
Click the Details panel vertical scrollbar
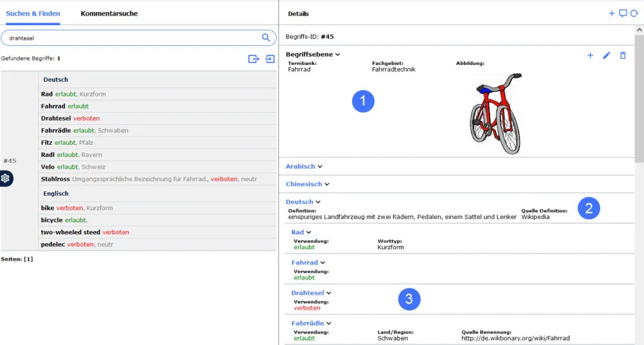639,99
